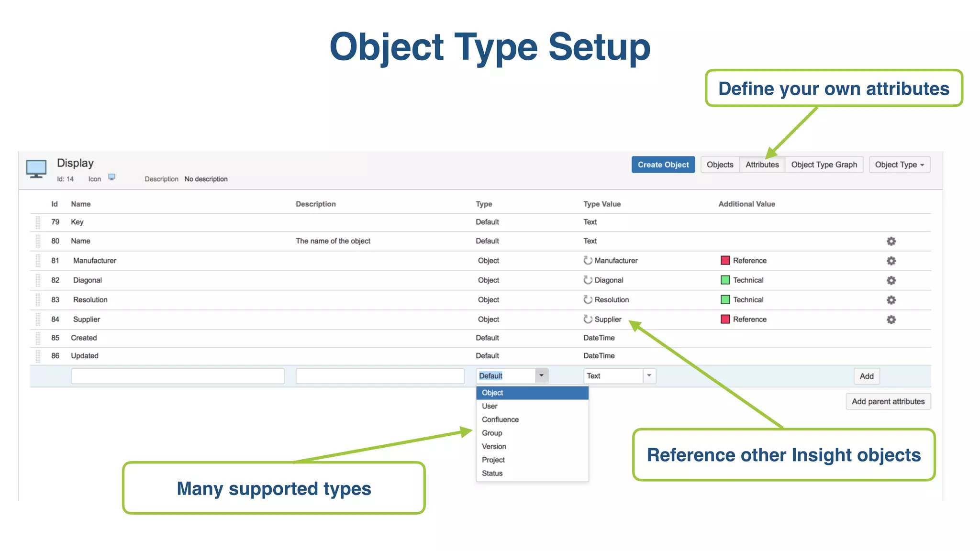Click Add parent attributes button

point(888,401)
